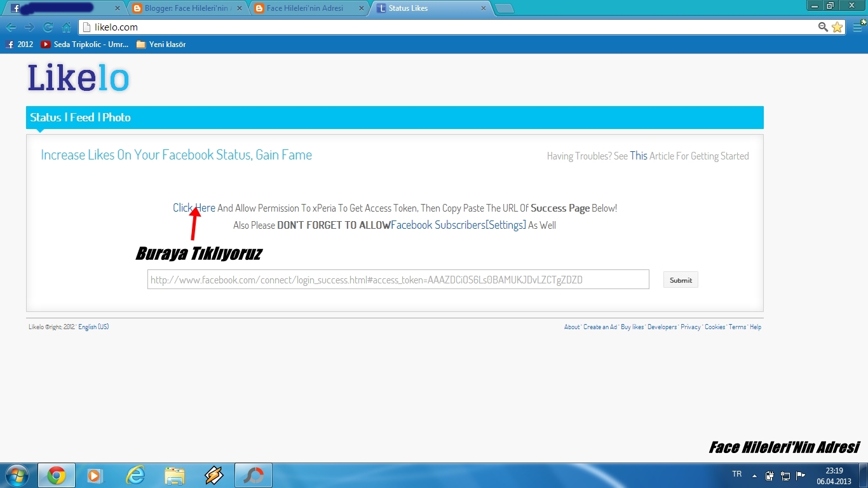Open Windows Explorer folder taskbar icon

coord(175,475)
